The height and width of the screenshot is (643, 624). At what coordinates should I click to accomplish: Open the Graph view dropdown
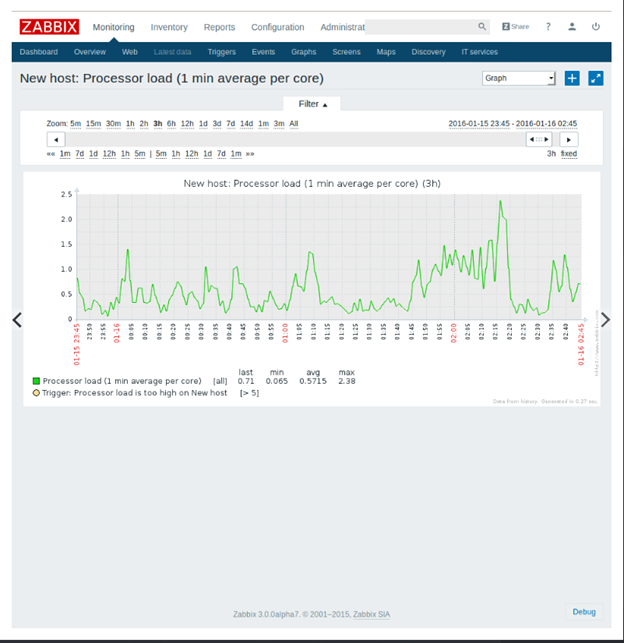[518, 78]
